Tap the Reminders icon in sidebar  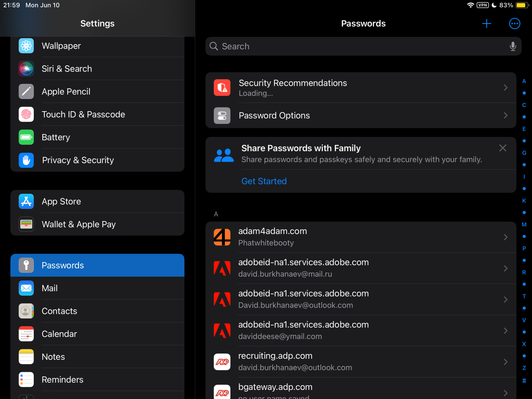click(26, 380)
